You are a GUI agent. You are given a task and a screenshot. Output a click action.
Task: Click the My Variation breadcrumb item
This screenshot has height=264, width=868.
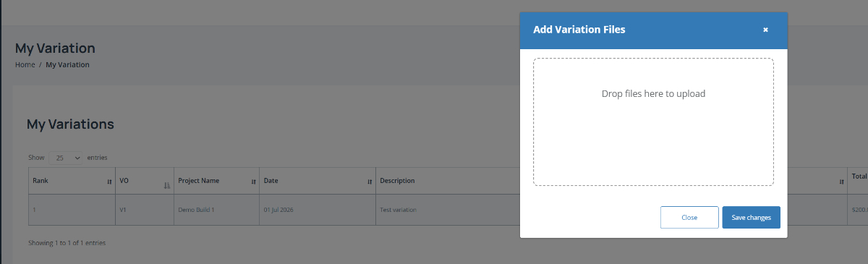pyautogui.click(x=67, y=64)
